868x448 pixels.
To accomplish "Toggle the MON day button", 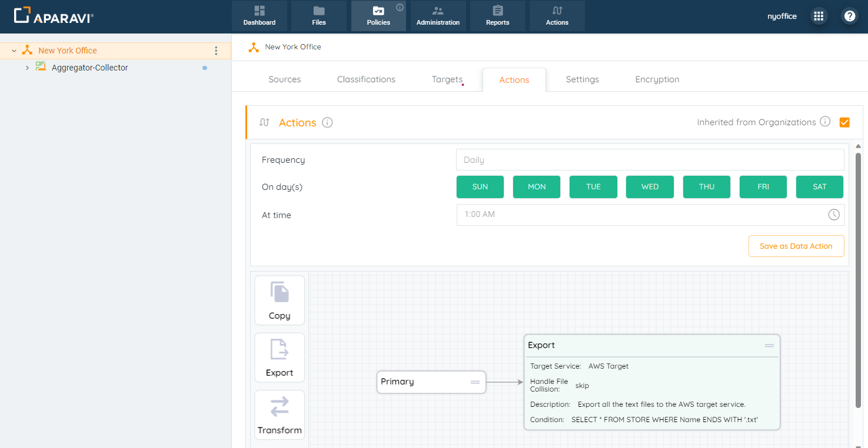I will [x=537, y=187].
